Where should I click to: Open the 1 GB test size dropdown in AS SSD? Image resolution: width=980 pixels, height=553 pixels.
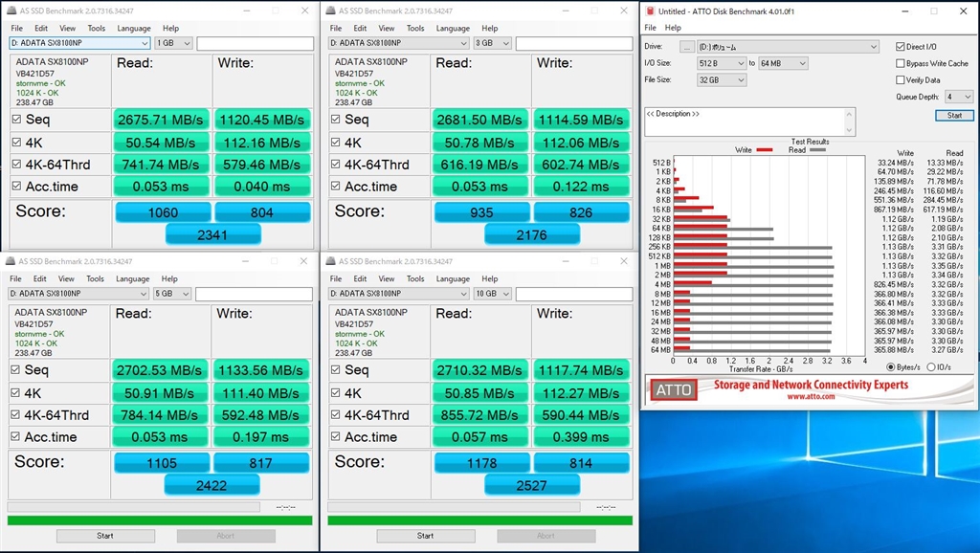click(x=173, y=43)
